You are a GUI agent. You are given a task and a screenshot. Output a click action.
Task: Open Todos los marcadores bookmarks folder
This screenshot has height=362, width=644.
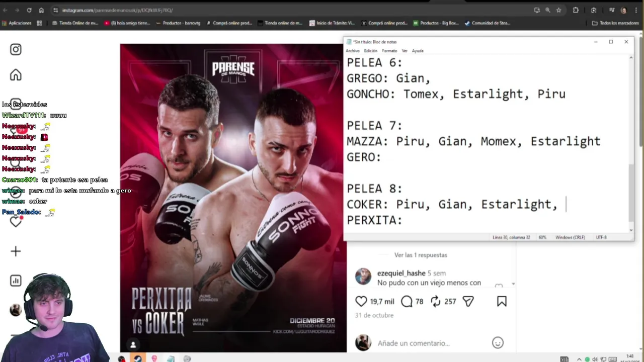(x=615, y=23)
